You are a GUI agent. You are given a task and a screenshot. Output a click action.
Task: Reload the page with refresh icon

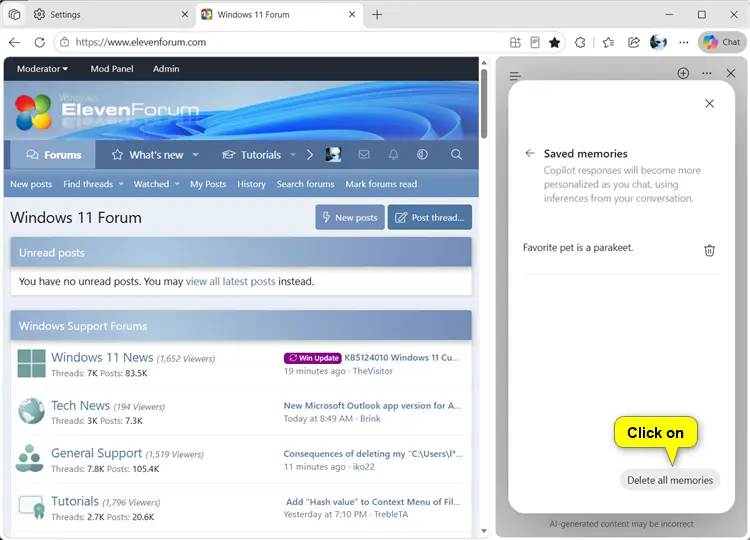point(40,42)
